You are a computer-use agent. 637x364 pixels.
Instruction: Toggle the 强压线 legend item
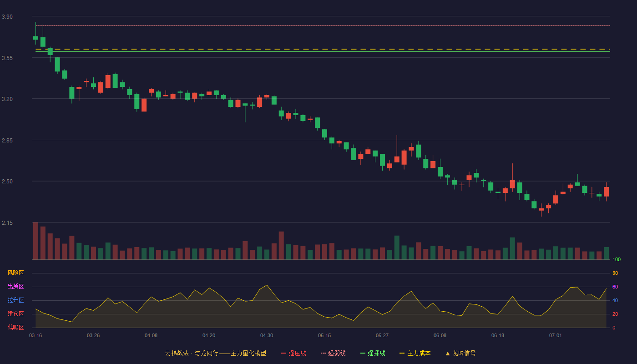coord(293,353)
